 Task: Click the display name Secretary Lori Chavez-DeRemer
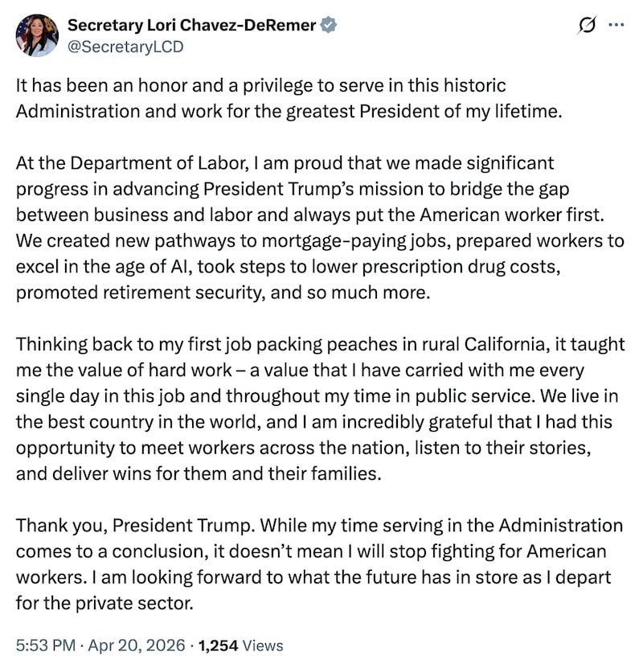coord(192,26)
